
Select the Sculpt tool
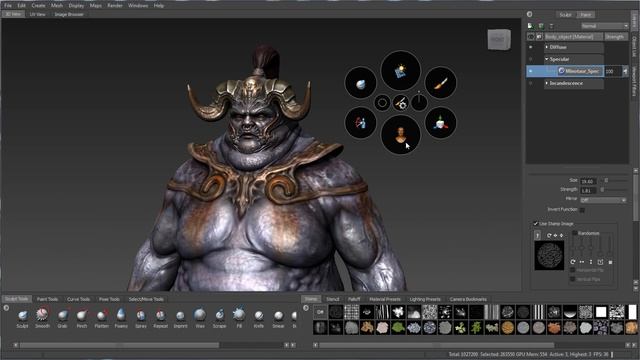pyautogui.click(x=22, y=318)
